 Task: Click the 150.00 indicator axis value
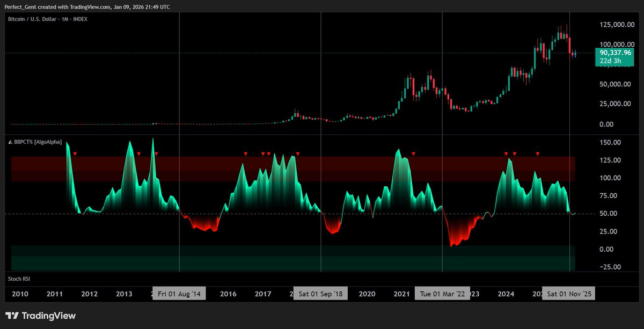[x=611, y=142]
